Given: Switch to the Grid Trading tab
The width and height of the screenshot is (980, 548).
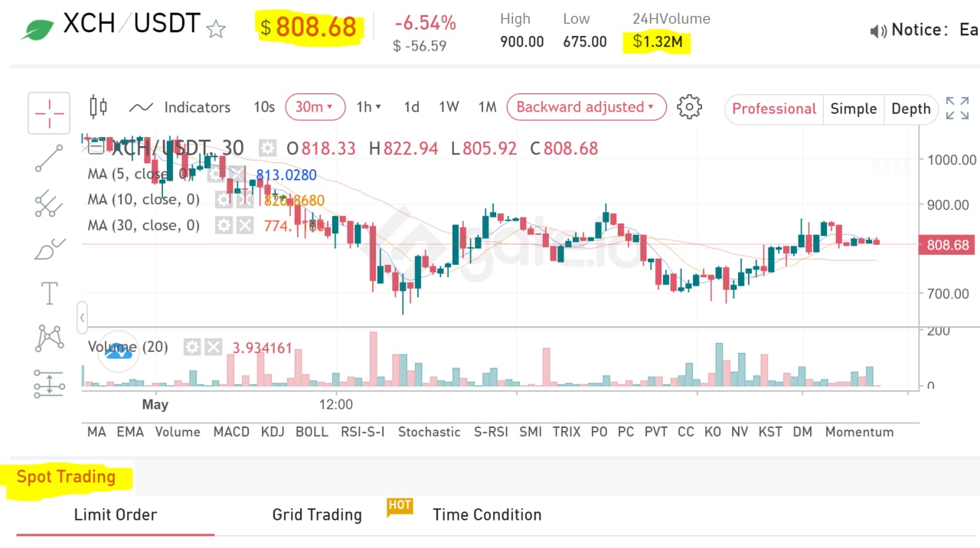Looking at the screenshot, I should [317, 514].
